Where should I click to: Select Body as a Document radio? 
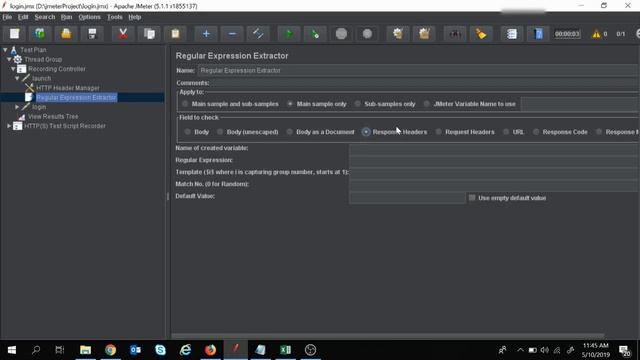coord(289,132)
